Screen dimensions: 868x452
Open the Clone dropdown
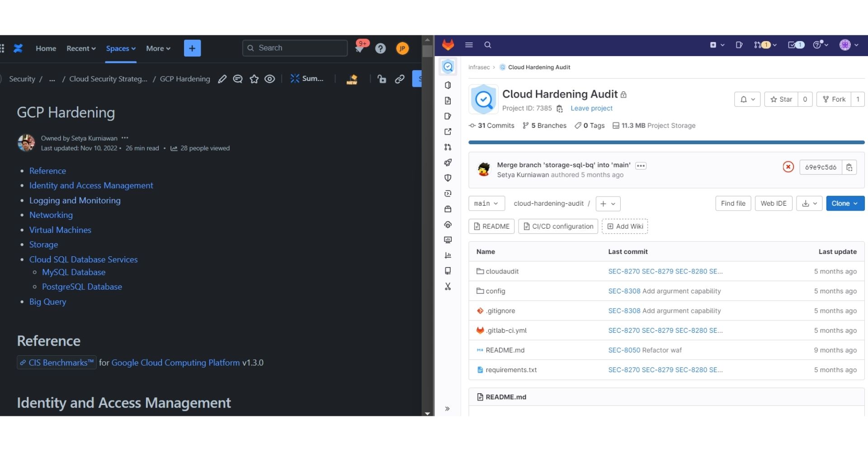point(845,204)
